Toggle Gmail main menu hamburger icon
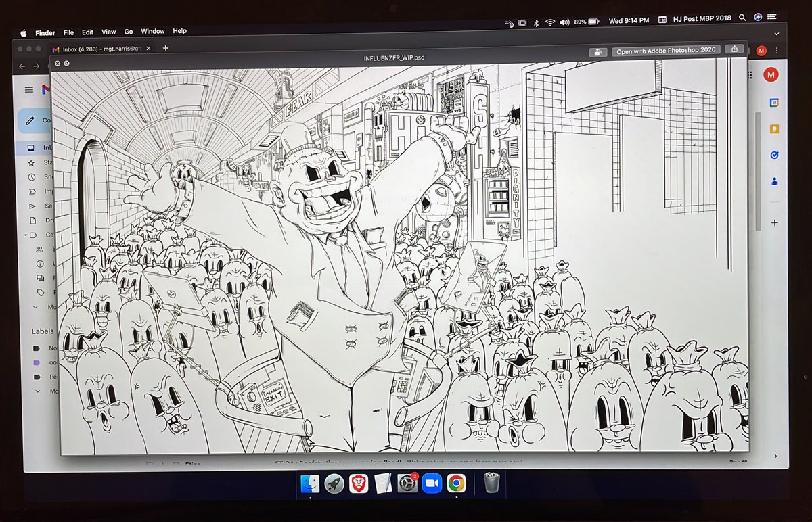 tap(29, 90)
